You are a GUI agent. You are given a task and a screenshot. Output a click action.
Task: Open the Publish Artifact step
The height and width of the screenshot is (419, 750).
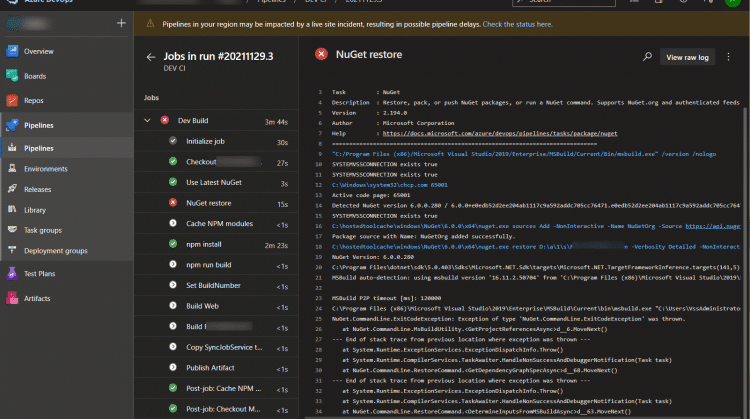(216, 368)
